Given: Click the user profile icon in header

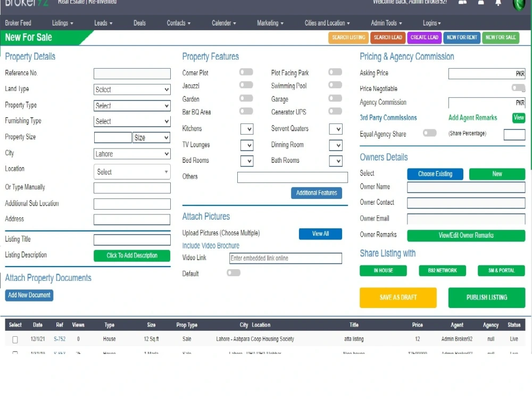Looking at the screenshot, I should 481,2.
